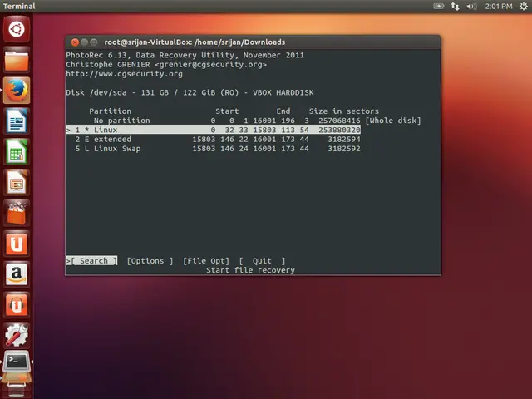Click the 'Start' column header
Image resolution: width=532 pixels, height=399 pixels.
tap(227, 111)
